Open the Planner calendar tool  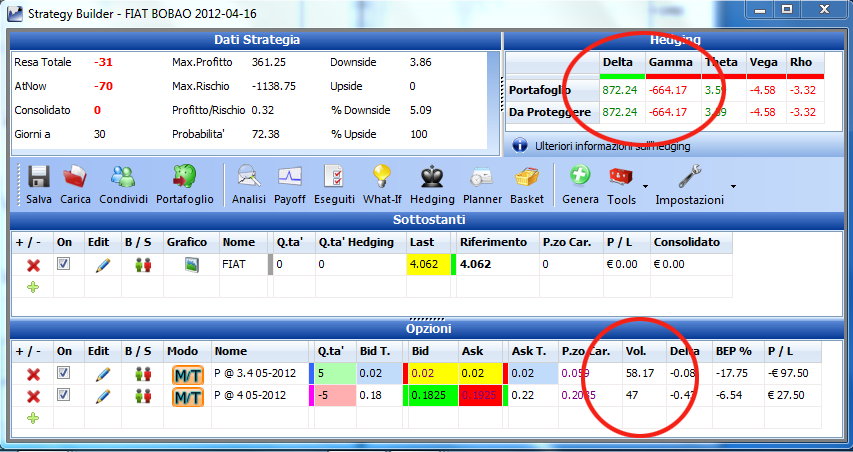482,177
